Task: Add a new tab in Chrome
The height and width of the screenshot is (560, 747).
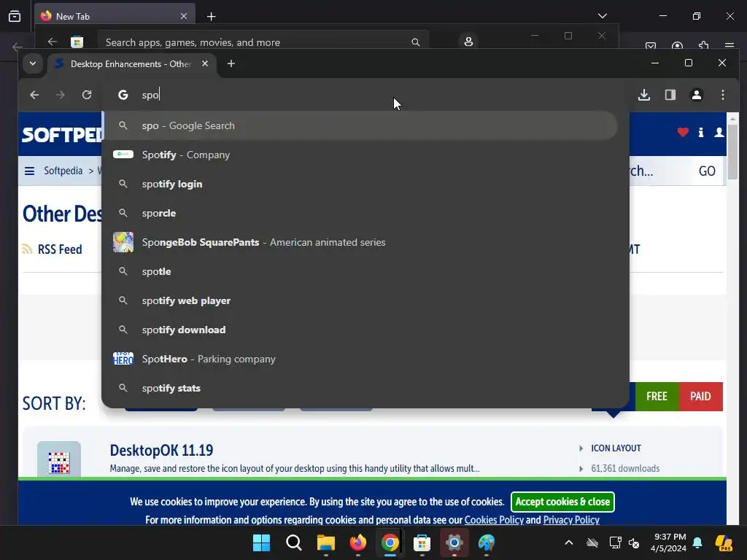Action: point(231,63)
